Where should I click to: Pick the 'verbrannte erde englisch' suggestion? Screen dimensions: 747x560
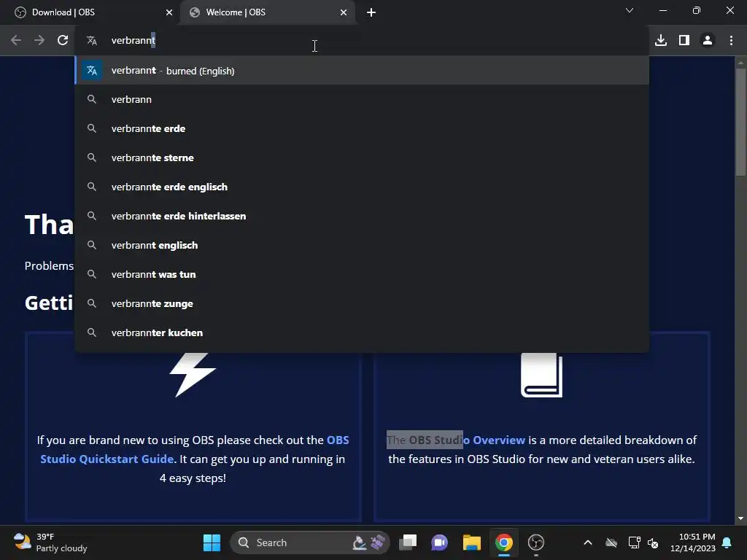(362, 187)
